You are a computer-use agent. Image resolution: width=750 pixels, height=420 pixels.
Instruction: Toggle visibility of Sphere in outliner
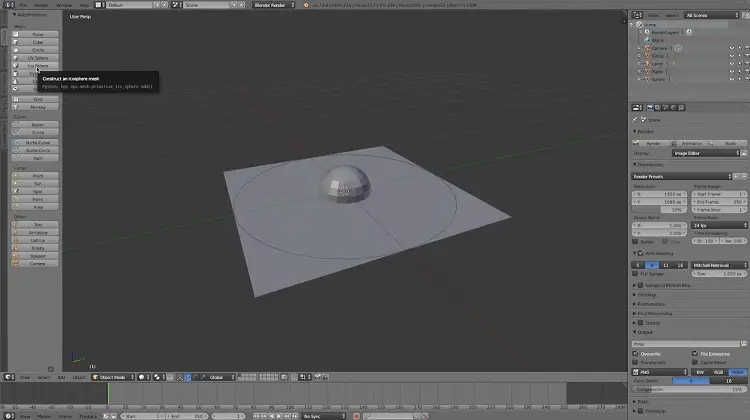(x=732, y=79)
